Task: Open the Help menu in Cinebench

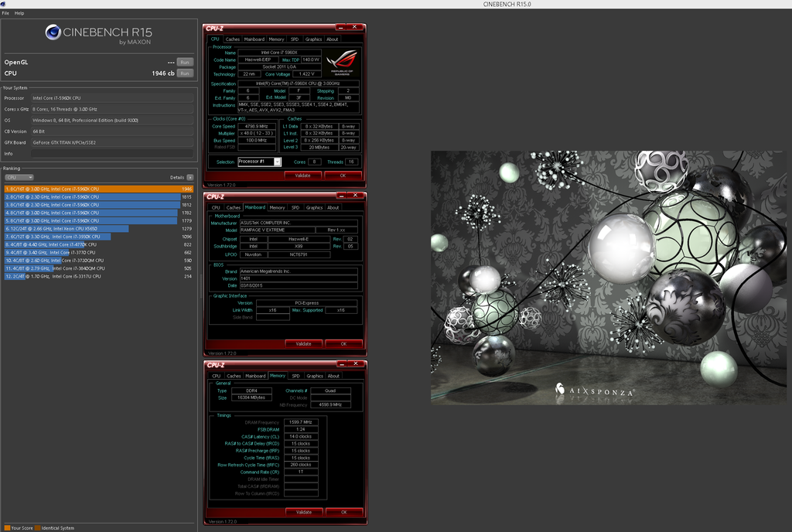Action: pos(19,13)
